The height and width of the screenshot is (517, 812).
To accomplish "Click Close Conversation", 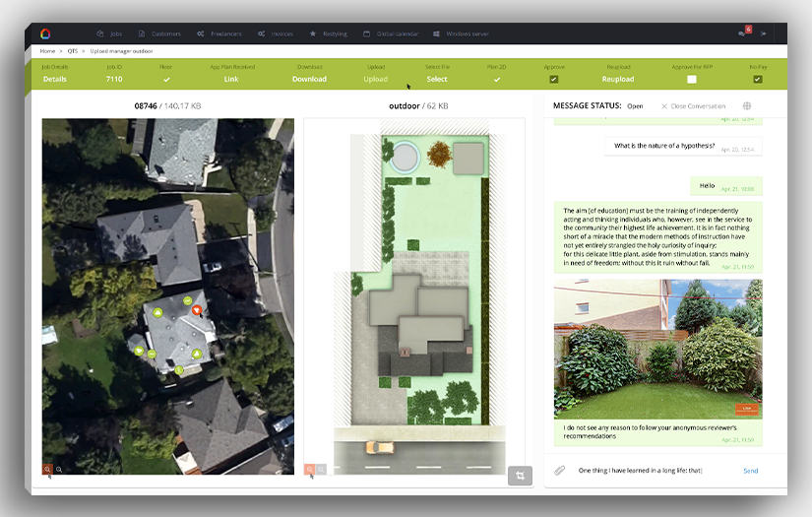I will [693, 106].
